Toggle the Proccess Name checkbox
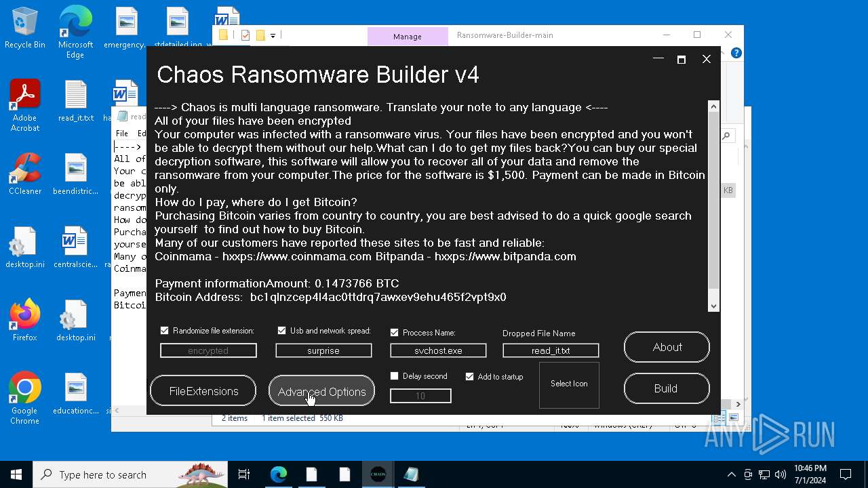 tap(394, 333)
